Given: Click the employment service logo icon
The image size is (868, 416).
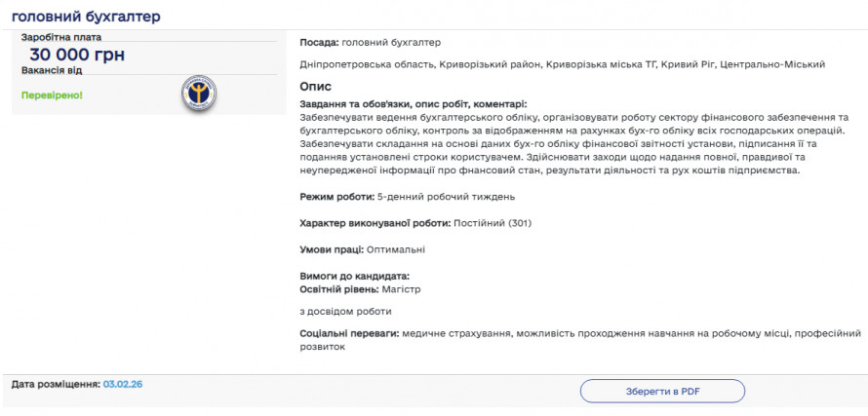Looking at the screenshot, I should 199,93.
